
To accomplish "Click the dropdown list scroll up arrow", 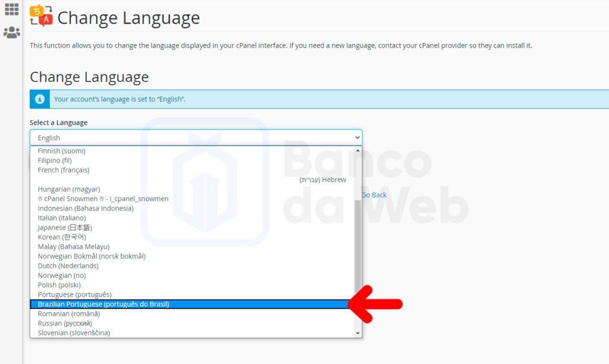I will click(357, 151).
